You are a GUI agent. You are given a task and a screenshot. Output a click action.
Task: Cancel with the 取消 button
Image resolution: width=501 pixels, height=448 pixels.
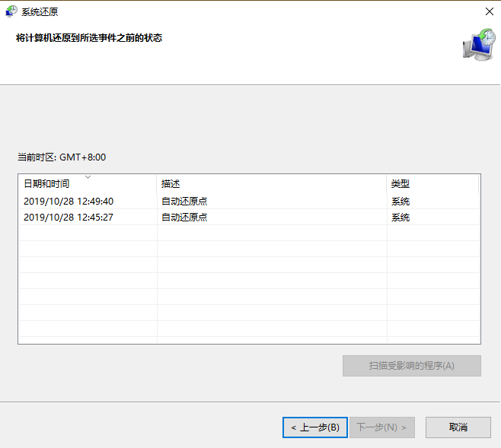click(x=458, y=427)
